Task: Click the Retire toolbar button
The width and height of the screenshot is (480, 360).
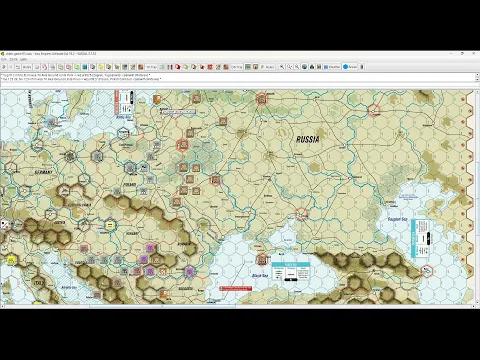Action: coord(27,67)
